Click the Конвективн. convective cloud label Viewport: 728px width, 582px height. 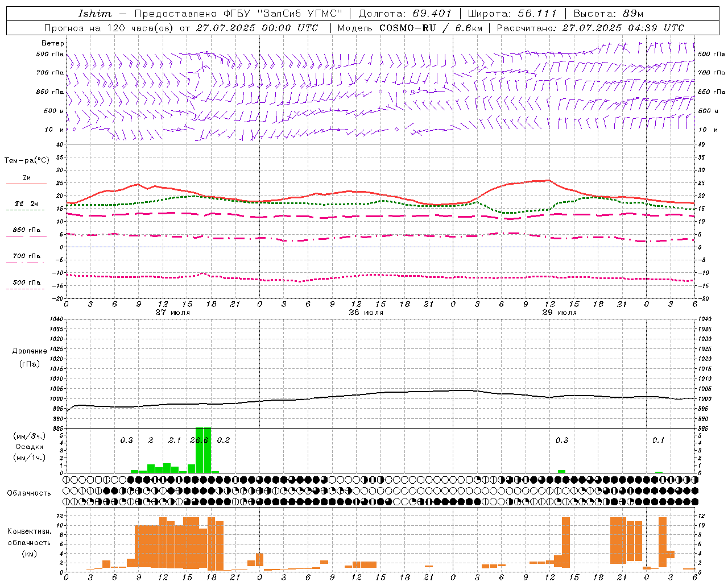(x=29, y=531)
